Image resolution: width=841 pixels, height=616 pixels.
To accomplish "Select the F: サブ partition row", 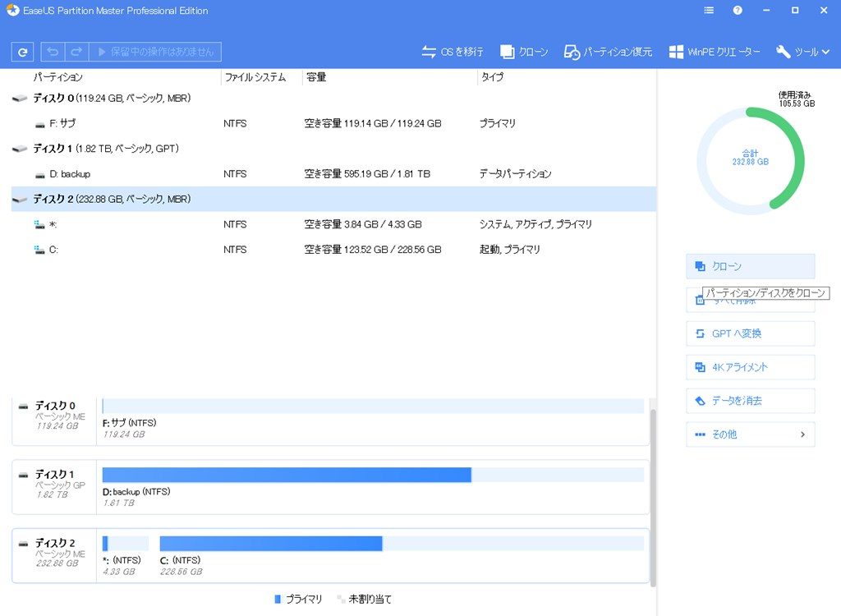I will tap(333, 123).
